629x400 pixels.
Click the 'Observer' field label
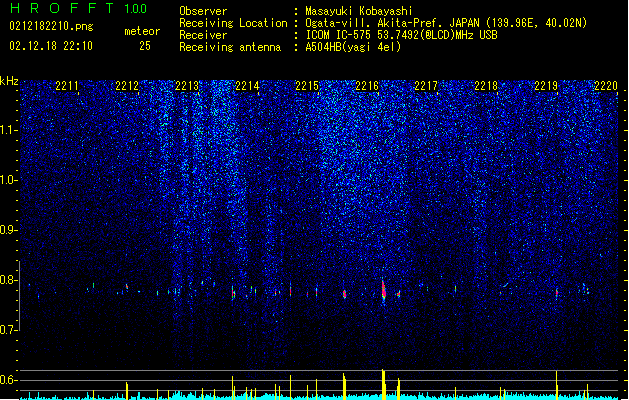(x=203, y=11)
